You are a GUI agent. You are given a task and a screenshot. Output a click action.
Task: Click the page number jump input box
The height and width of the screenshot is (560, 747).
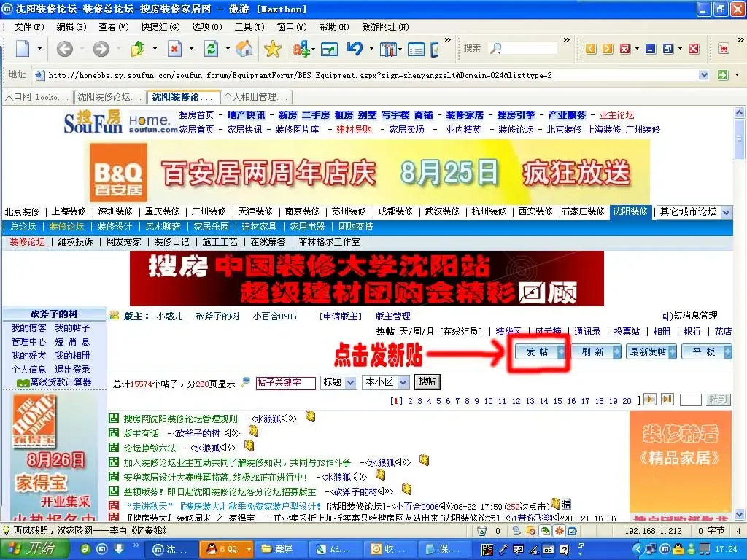pyautogui.click(x=691, y=400)
